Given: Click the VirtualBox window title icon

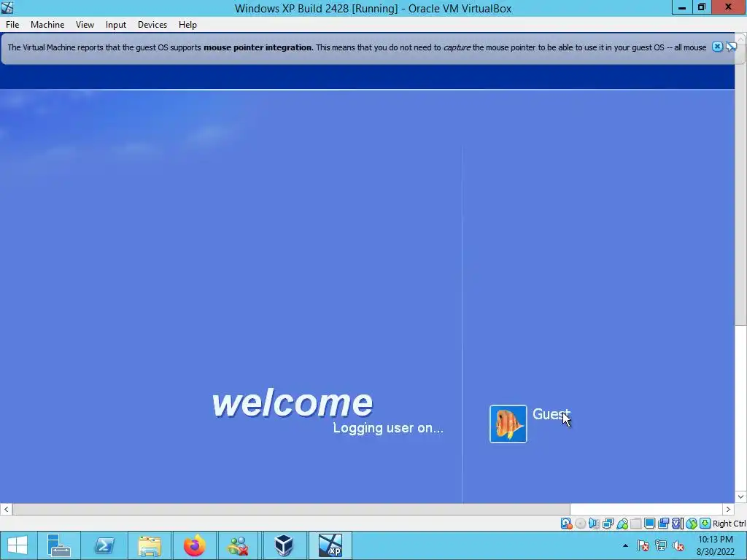Looking at the screenshot, I should pyautogui.click(x=7, y=7).
